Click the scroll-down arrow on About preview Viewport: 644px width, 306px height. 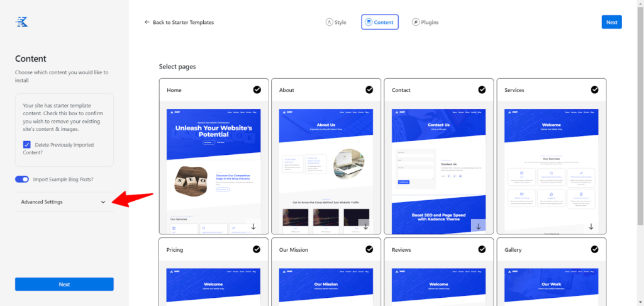coord(366,227)
